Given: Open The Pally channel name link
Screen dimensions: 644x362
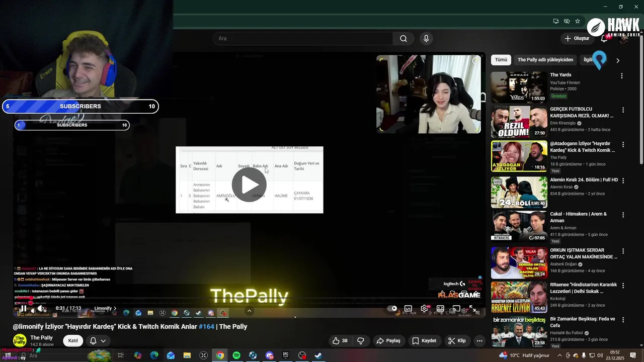Looking at the screenshot, I should (x=41, y=338).
